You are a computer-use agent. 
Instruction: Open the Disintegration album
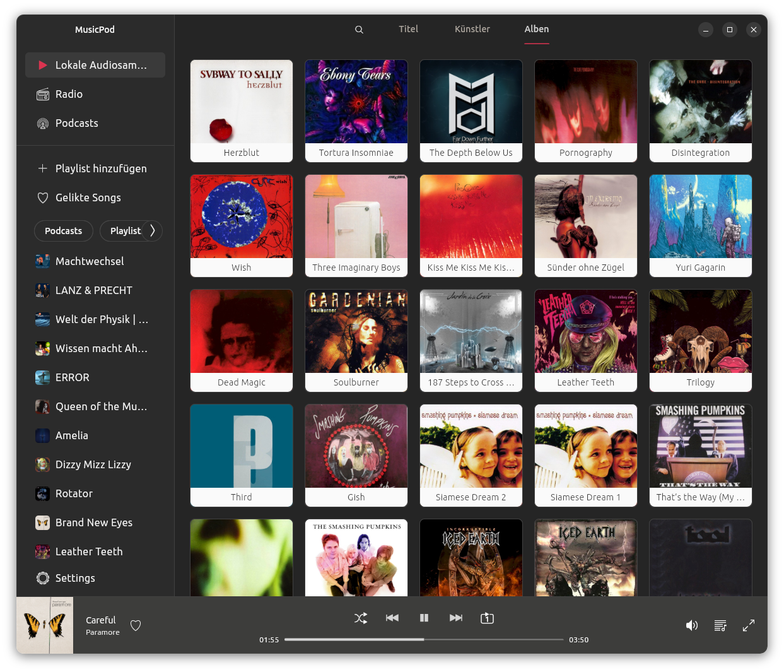[701, 111]
